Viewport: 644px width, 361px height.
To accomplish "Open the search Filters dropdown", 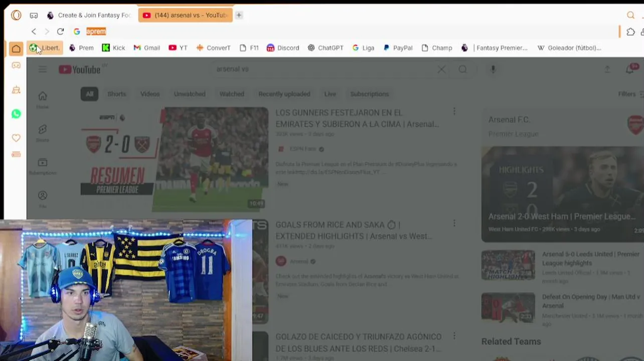I will tap(630, 94).
